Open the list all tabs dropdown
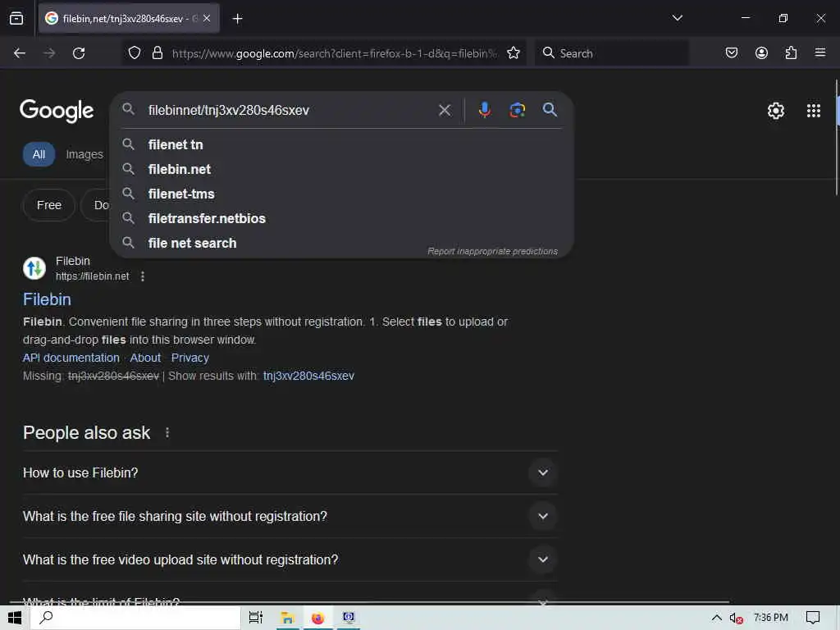Screen dimensions: 840x630 (x=677, y=18)
